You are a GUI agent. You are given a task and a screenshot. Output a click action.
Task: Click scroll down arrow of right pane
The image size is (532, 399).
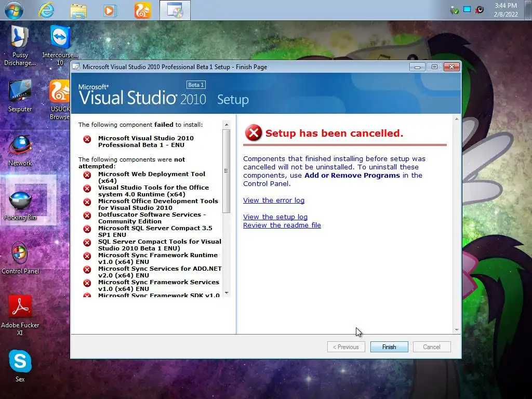pos(457,330)
